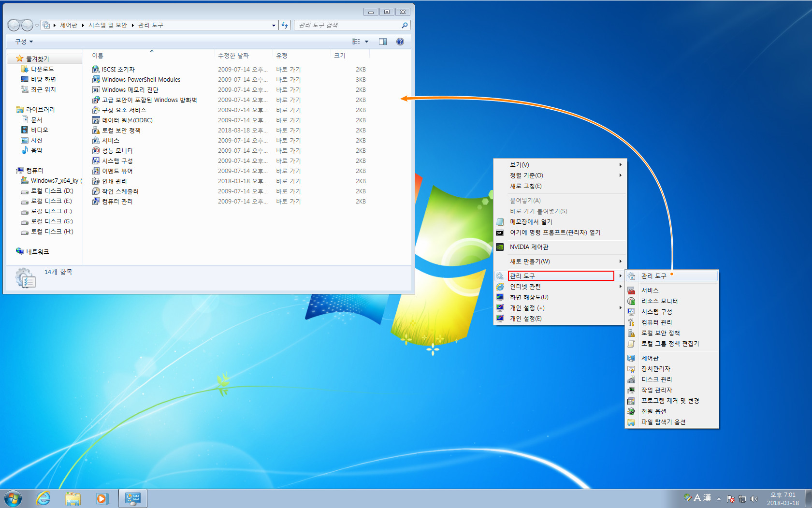Sort by the 수정한 날짜 column header

pyautogui.click(x=244, y=56)
